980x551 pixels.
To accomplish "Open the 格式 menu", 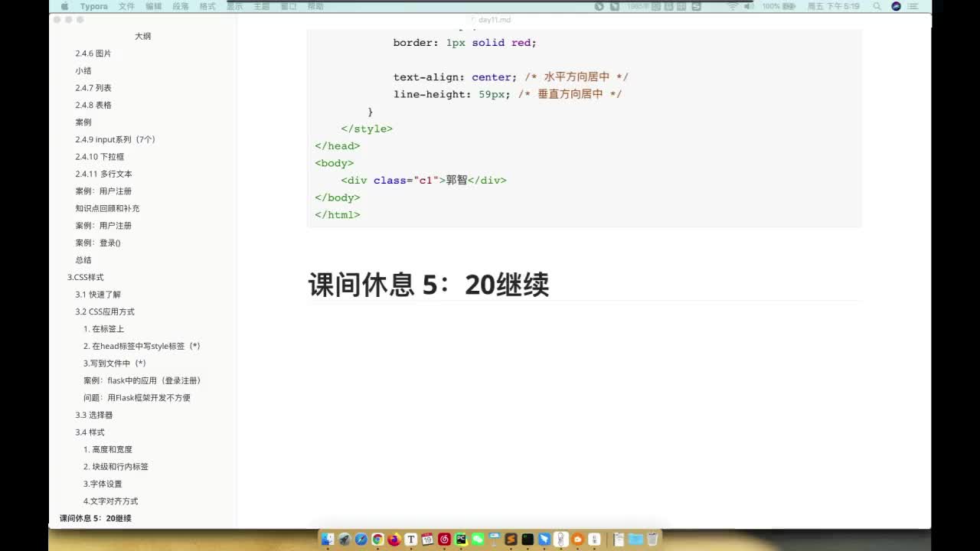I will (x=207, y=6).
